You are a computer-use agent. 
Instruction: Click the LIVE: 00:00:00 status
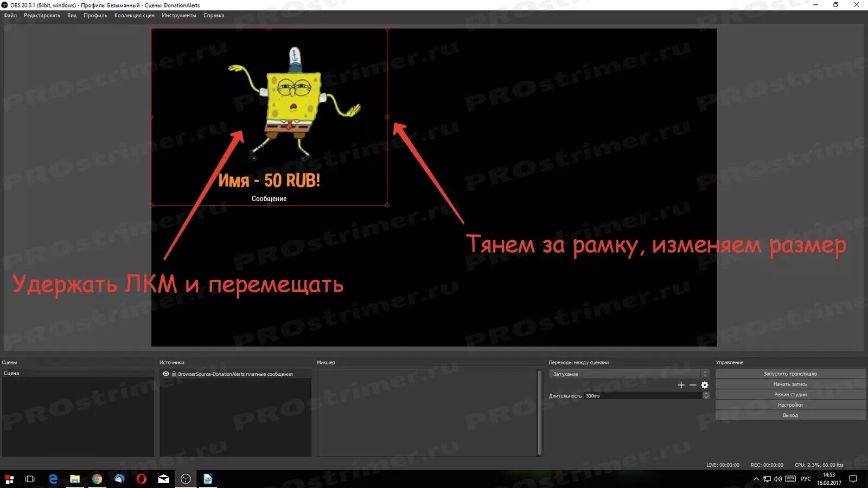pos(723,465)
